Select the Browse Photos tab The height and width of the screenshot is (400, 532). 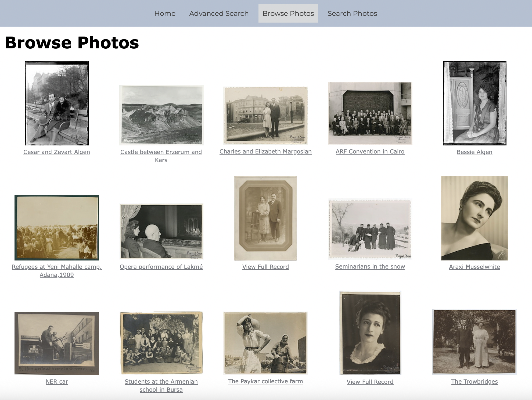pos(288,13)
